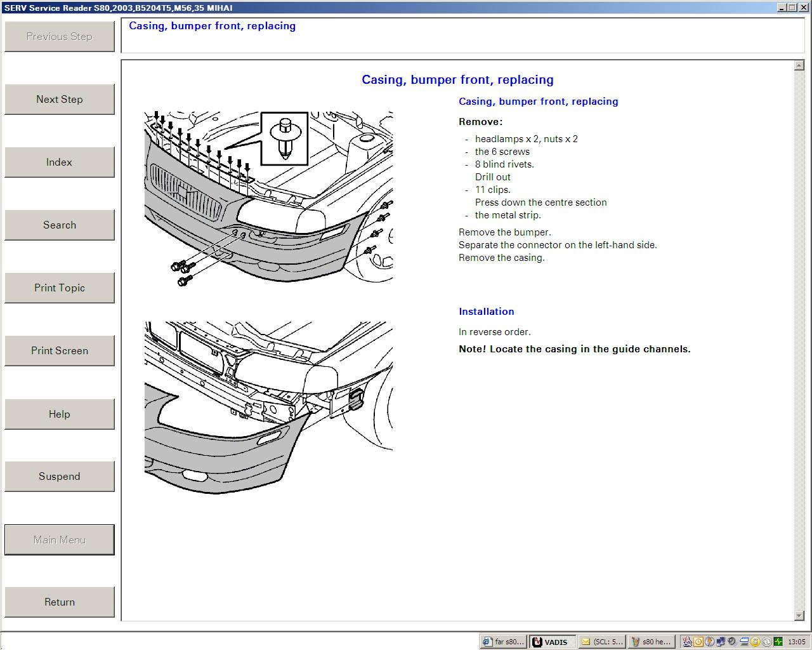Click the green heartbeat monitor tray icon
The height and width of the screenshot is (650, 812).
tap(778, 642)
